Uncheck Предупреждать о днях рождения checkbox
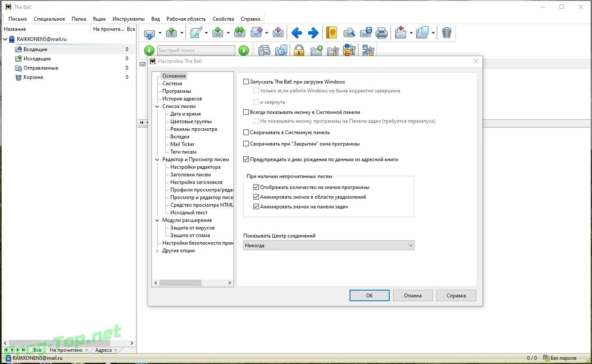592x364 pixels. click(246, 160)
